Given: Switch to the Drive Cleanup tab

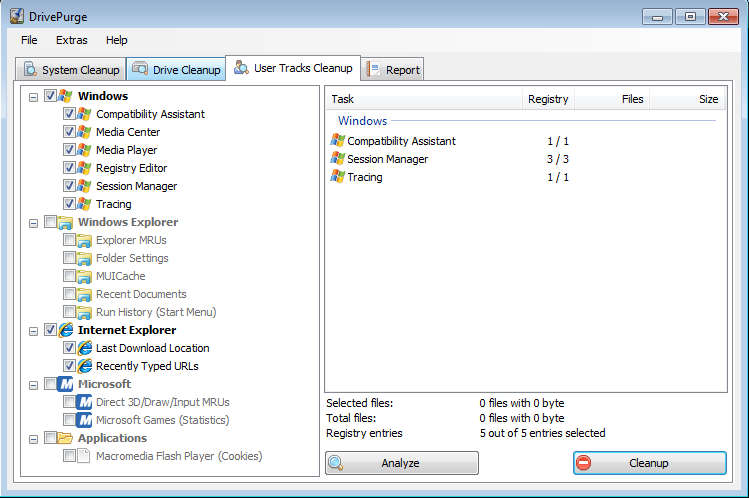Looking at the screenshot, I should 176,70.
